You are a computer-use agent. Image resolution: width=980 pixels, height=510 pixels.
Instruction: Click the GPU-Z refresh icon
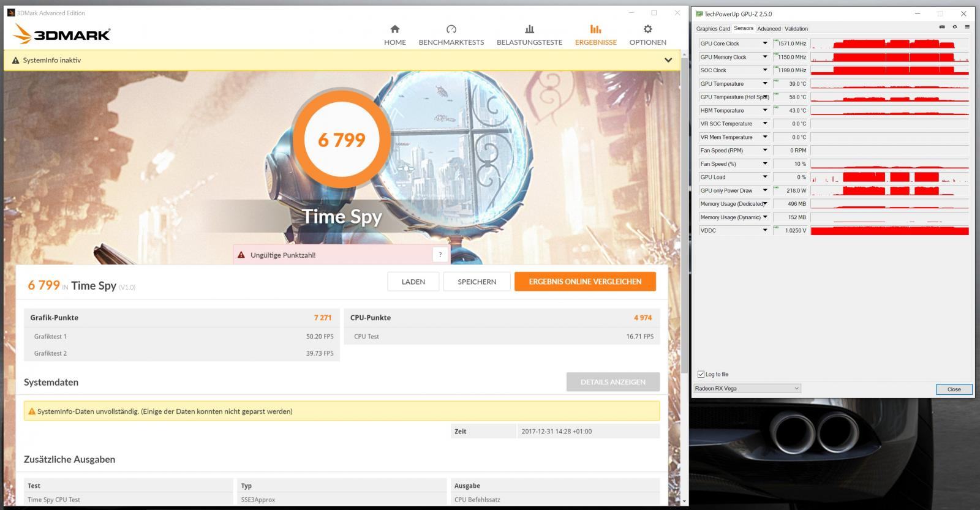point(954,27)
